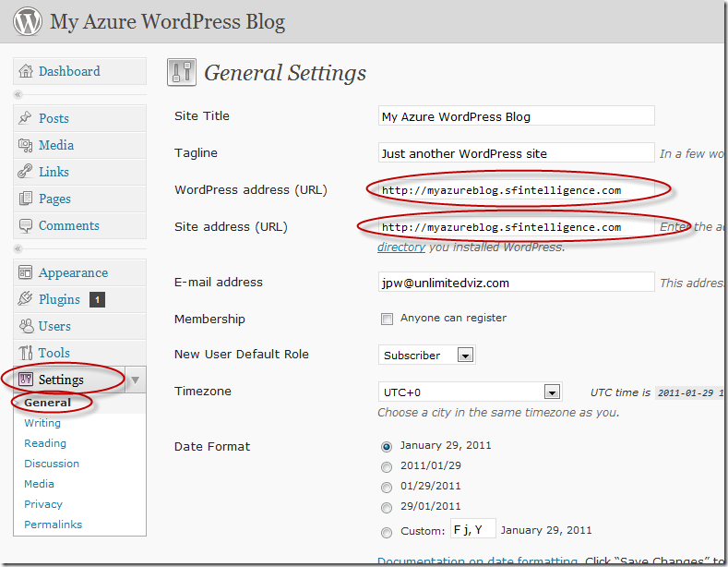
Task: Click the Settings sliders icon in sidebar
Action: [x=26, y=380]
